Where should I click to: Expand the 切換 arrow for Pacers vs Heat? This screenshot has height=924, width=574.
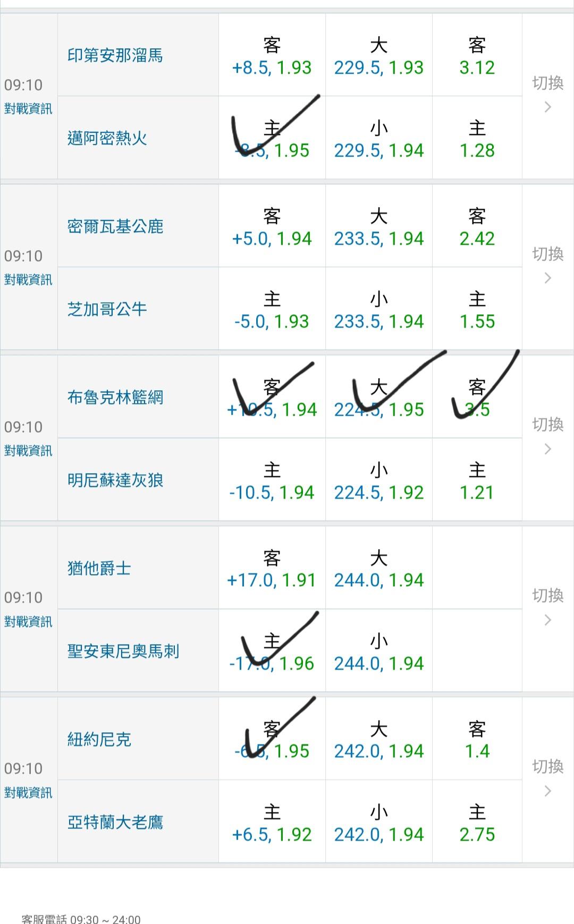[x=547, y=96]
